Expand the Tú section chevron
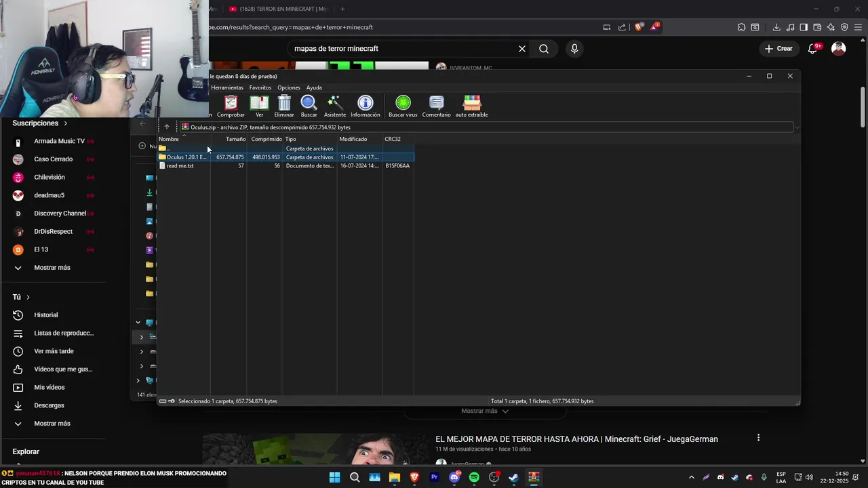 coord(28,297)
